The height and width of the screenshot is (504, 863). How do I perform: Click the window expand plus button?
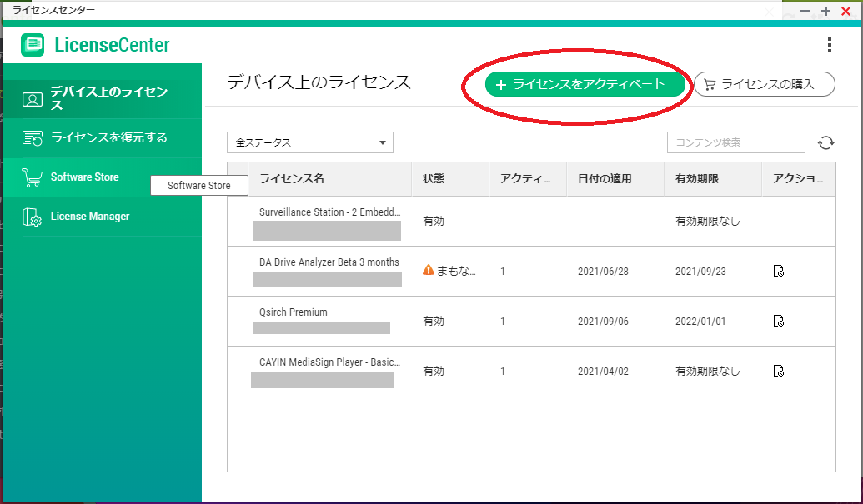click(x=825, y=12)
